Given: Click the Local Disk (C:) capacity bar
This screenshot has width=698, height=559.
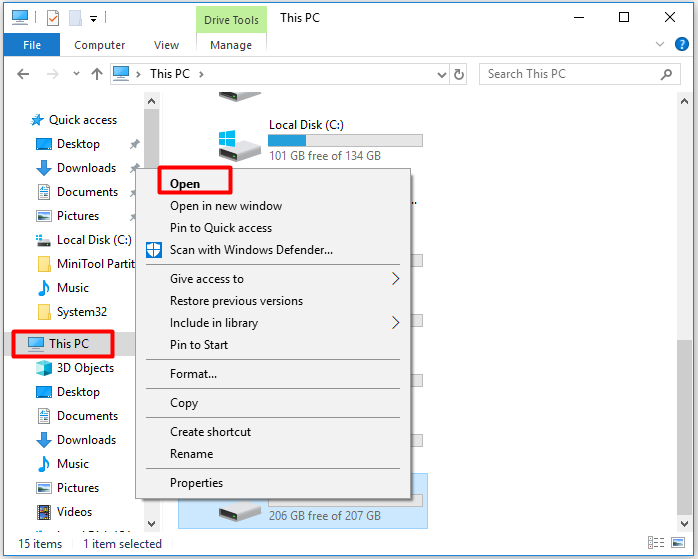Looking at the screenshot, I should click(345, 141).
